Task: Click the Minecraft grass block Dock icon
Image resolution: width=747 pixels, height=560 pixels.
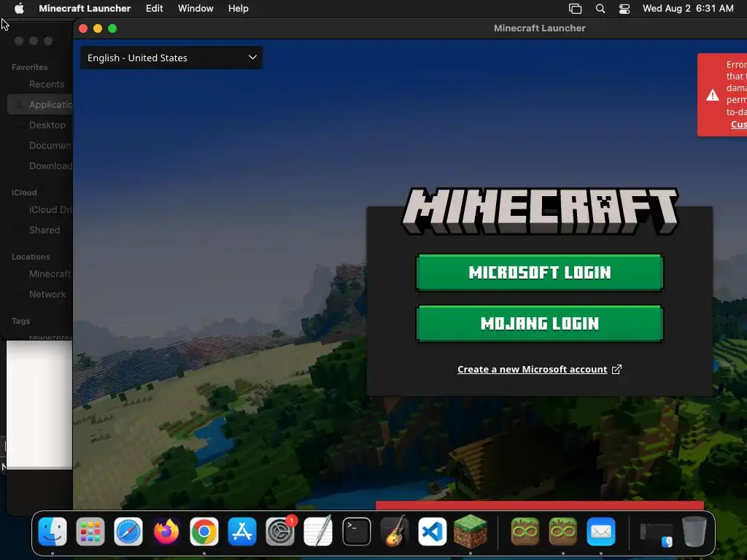Action: pyautogui.click(x=471, y=532)
